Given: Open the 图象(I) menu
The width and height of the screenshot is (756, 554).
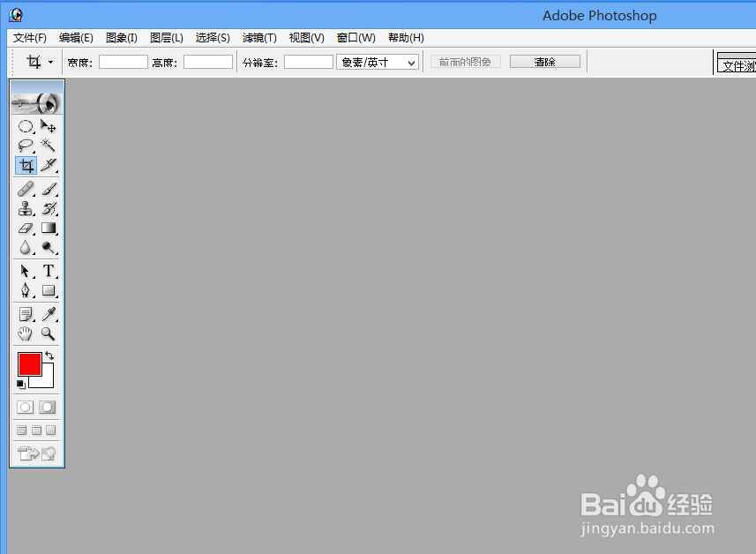Looking at the screenshot, I should coord(122,38).
